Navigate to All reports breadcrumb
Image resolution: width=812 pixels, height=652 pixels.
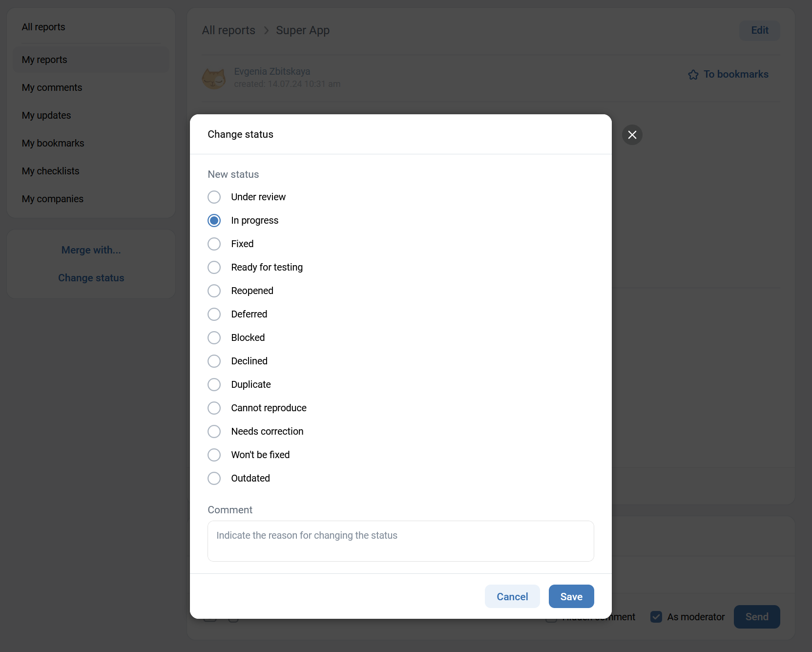pos(229,30)
